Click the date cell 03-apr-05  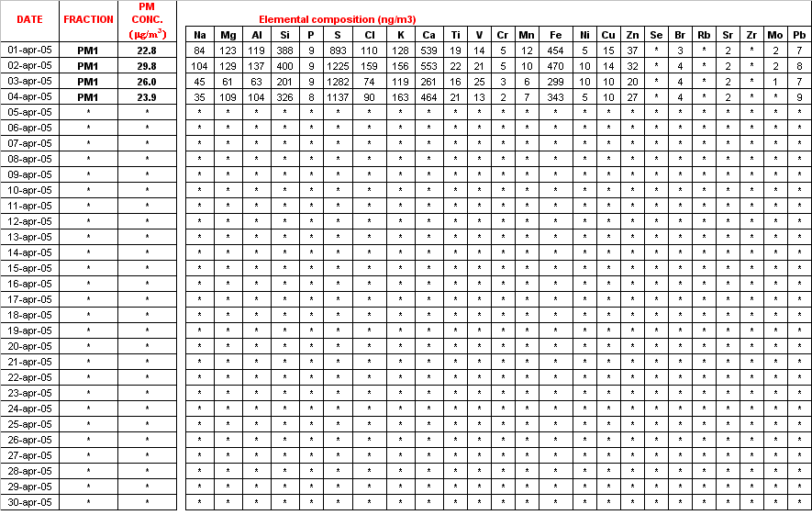point(29,81)
